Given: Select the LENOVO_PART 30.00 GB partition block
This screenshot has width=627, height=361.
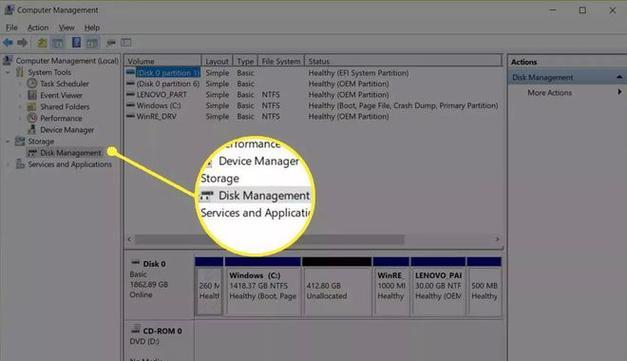Looking at the screenshot, I should pyautogui.click(x=438, y=286).
